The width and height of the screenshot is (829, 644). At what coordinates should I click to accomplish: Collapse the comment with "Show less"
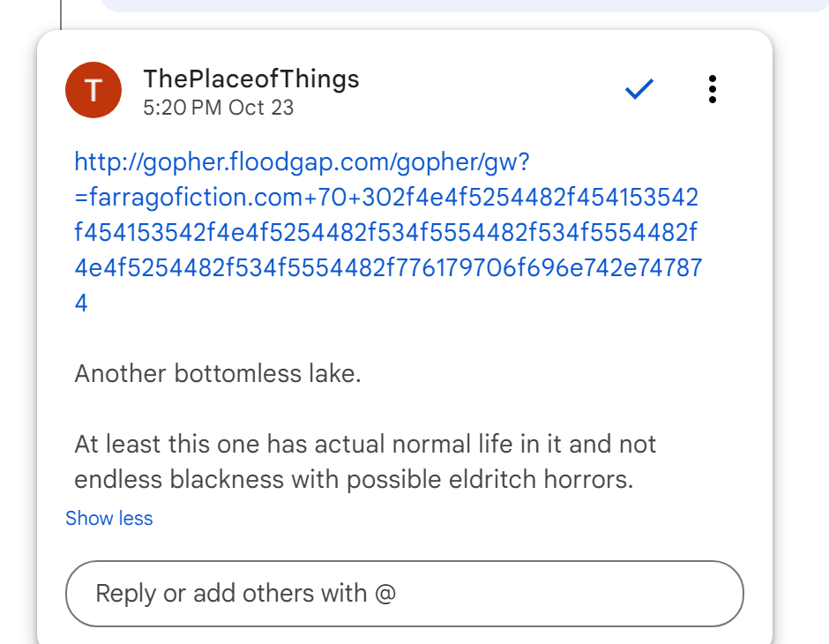point(108,518)
